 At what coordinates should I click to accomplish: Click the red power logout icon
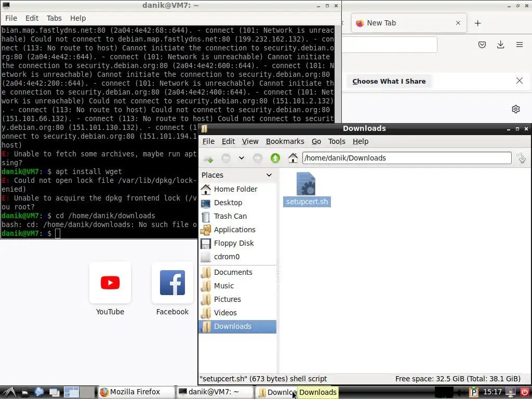pyautogui.click(x=525, y=392)
